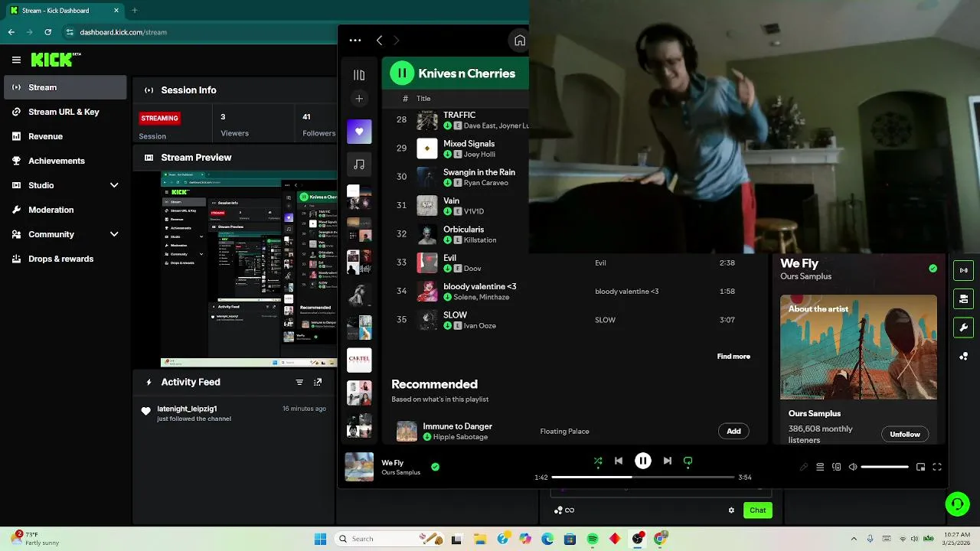The width and height of the screenshot is (980, 551).
Task: Open the Moderation page
Action: click(x=65, y=210)
